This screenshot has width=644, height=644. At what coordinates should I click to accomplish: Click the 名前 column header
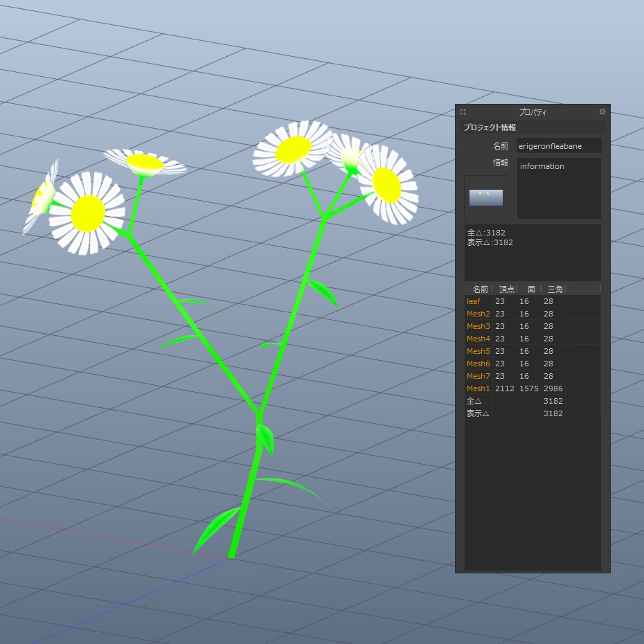point(479,289)
